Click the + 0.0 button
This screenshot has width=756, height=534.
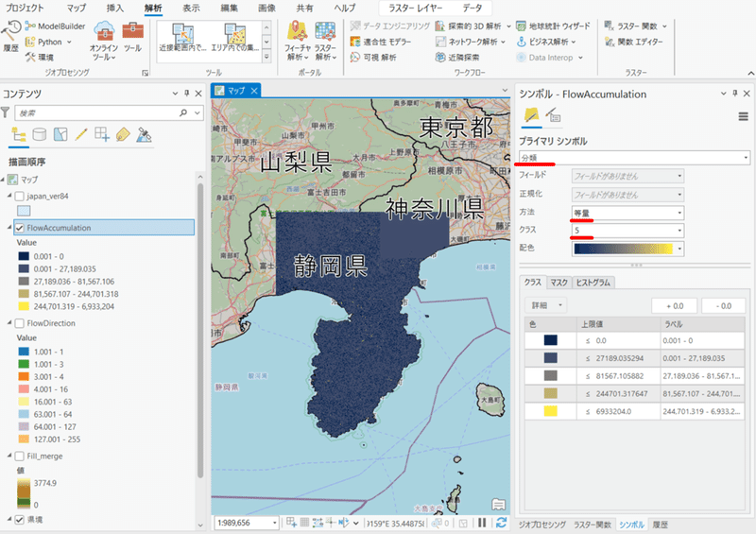click(675, 306)
